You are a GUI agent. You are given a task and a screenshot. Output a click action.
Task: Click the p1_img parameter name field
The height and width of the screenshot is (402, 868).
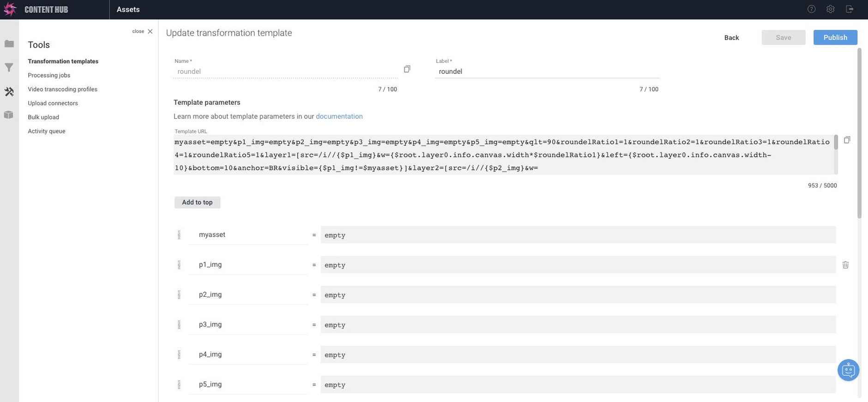[248, 265]
